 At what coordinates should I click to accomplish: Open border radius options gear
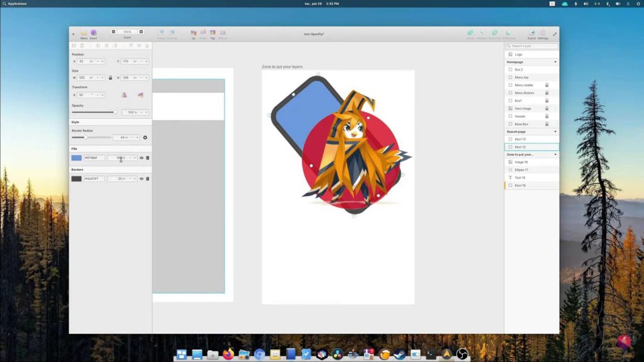145,138
